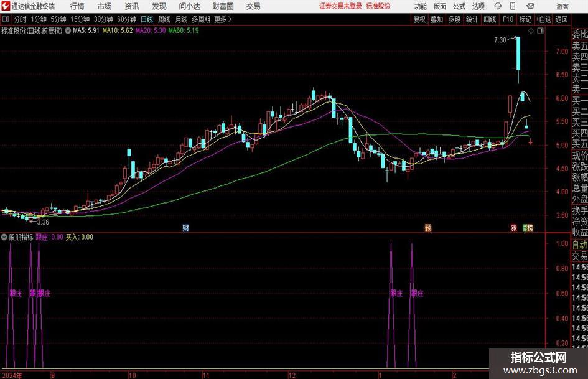This screenshot has height=379, width=588.
Task: Switch to 5分钟 period tab
Action: click(x=58, y=19)
